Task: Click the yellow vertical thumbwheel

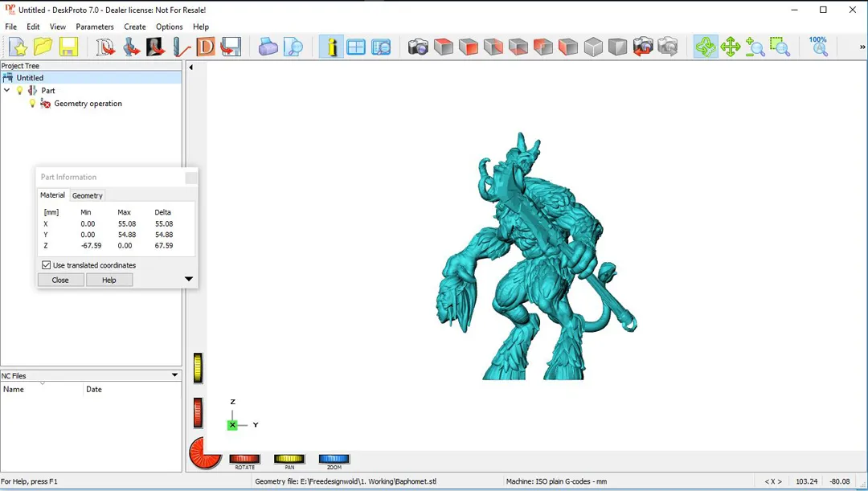Action: tap(199, 367)
